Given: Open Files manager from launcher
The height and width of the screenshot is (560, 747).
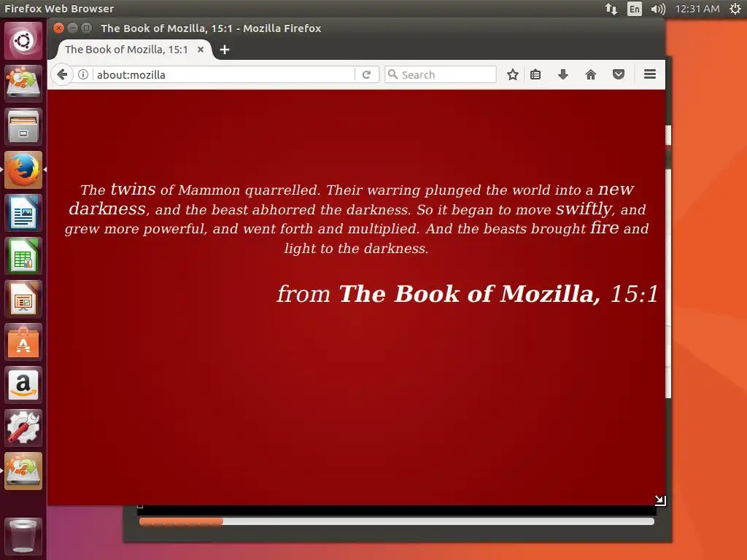Looking at the screenshot, I should [x=23, y=127].
